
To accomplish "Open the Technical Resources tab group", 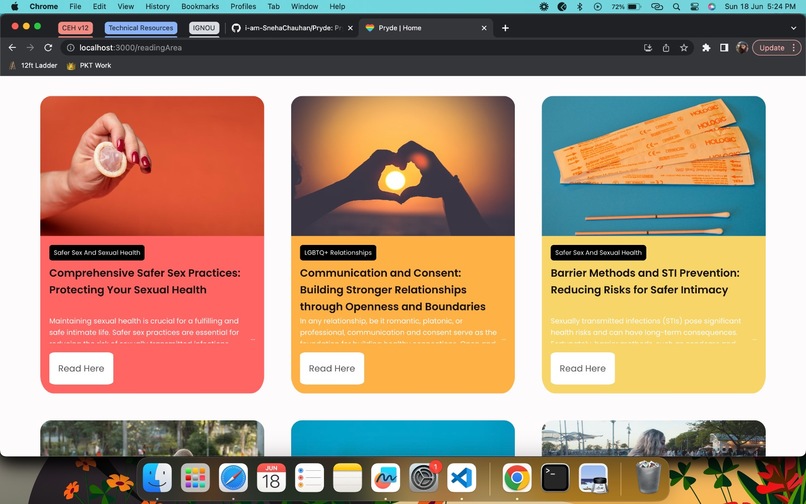I will pos(141,28).
